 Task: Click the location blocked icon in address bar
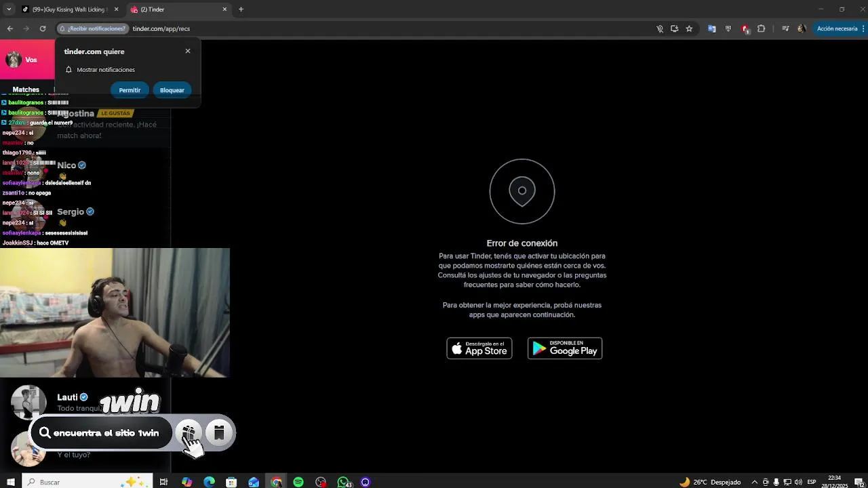(x=660, y=28)
